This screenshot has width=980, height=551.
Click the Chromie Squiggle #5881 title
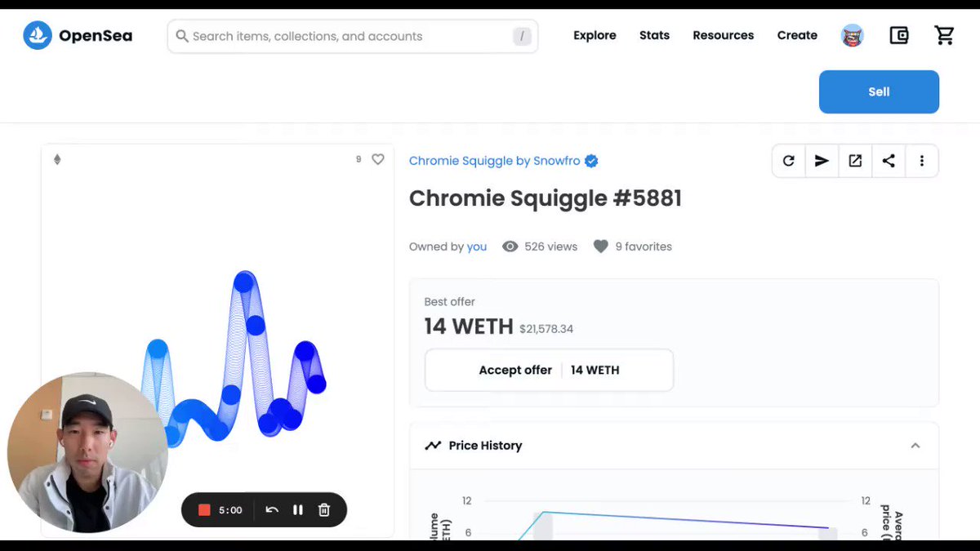(x=546, y=198)
